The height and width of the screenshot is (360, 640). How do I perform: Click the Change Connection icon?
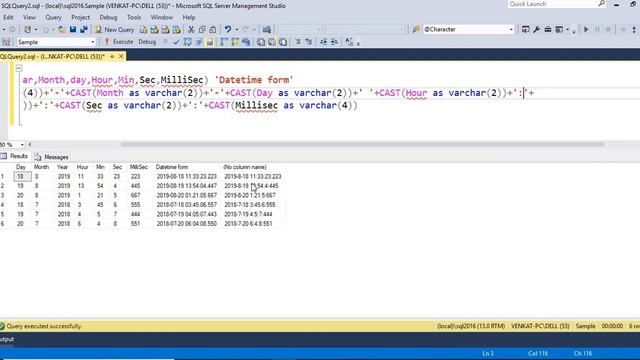pos(6,42)
